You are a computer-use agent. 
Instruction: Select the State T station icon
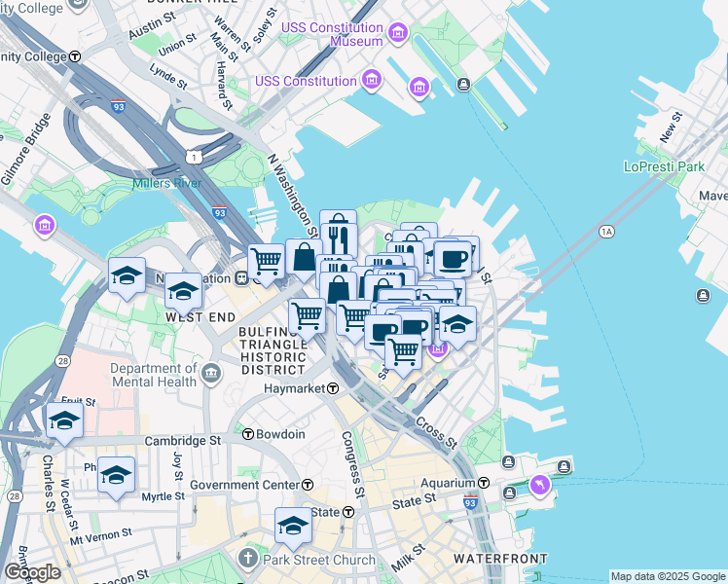pos(348,512)
